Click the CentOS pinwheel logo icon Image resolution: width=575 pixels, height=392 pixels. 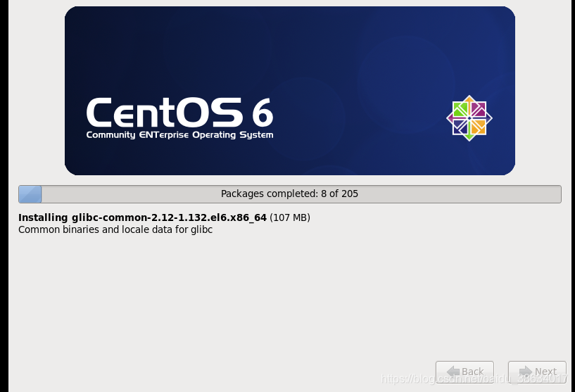[x=469, y=118]
